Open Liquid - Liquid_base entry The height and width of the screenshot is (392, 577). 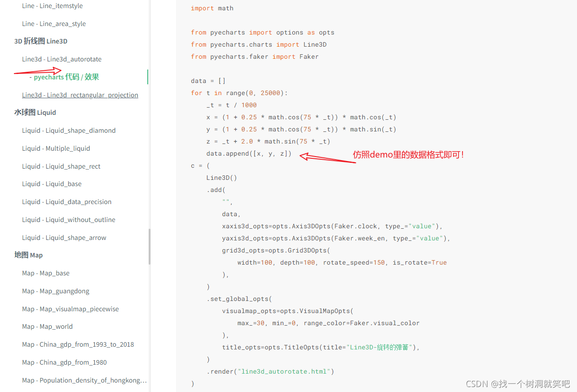pos(52,184)
